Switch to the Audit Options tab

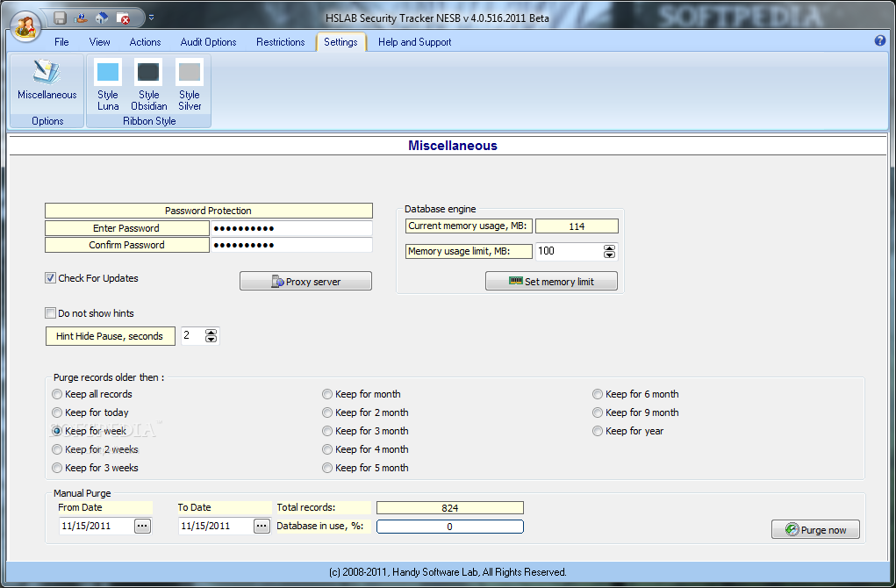(208, 42)
